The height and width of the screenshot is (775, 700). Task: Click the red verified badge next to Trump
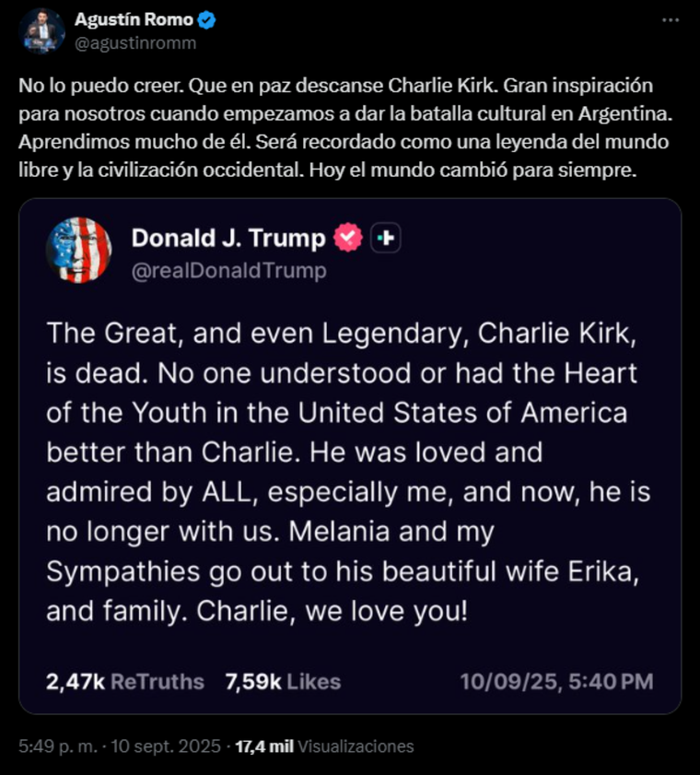click(347, 238)
